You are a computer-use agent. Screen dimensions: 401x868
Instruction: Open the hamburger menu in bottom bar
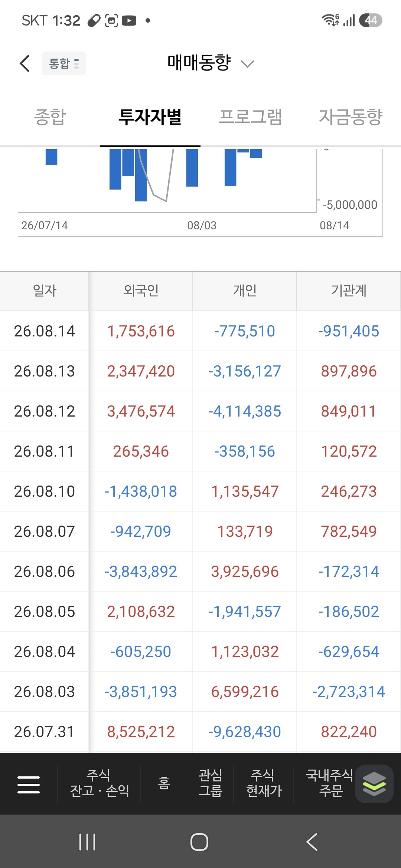point(29,785)
